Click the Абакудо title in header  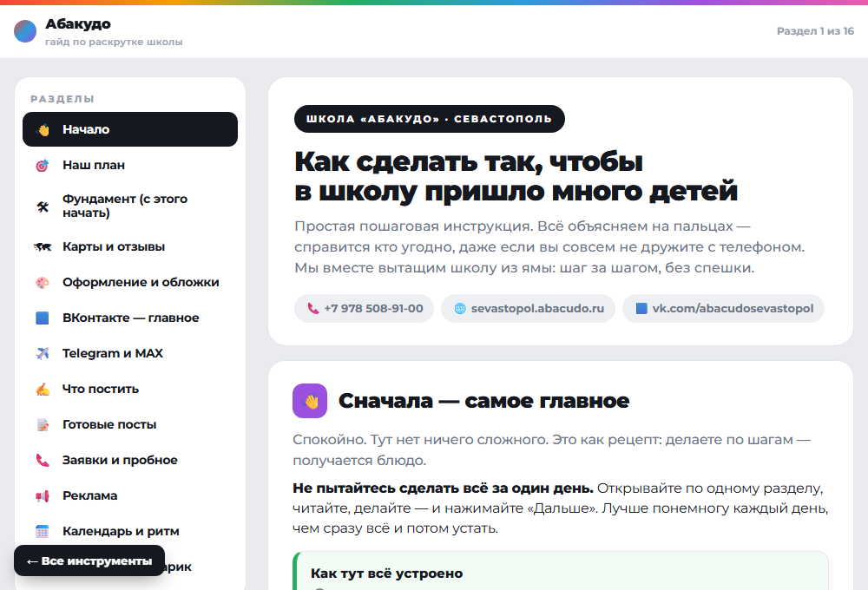pos(78,23)
